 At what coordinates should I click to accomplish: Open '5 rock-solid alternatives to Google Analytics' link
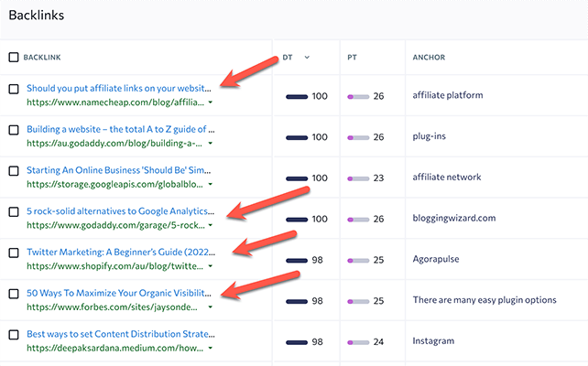coord(119,211)
